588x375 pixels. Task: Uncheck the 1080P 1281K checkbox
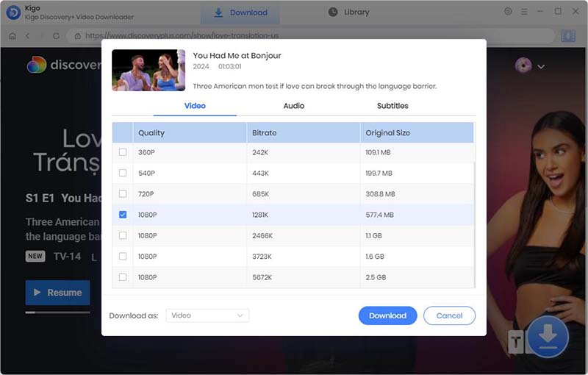pyautogui.click(x=123, y=215)
